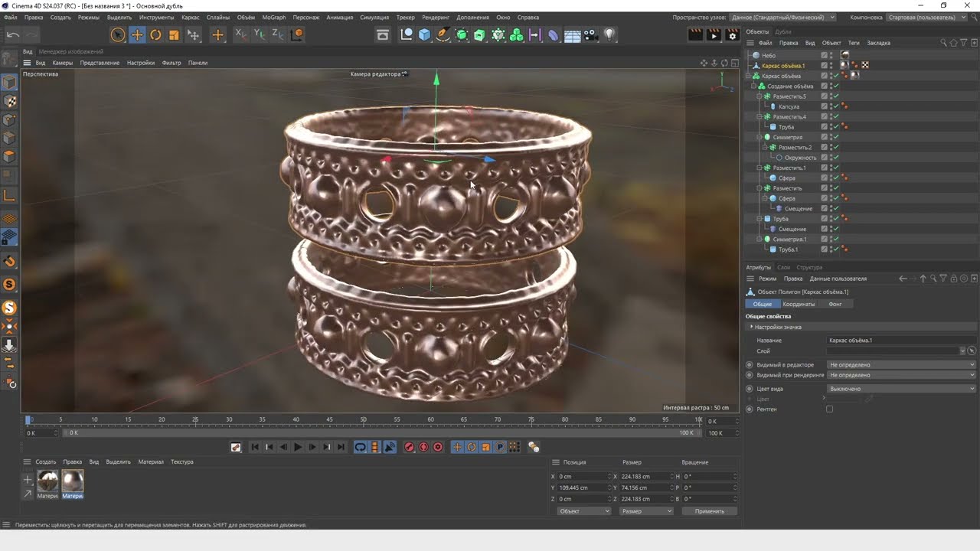980x551 pixels.
Task: Click the Undo arrow icon
Action: pos(13,34)
